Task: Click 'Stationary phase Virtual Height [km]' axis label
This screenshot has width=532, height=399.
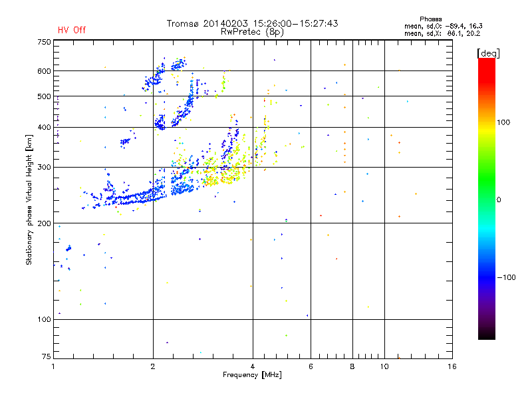Action: click(29, 200)
